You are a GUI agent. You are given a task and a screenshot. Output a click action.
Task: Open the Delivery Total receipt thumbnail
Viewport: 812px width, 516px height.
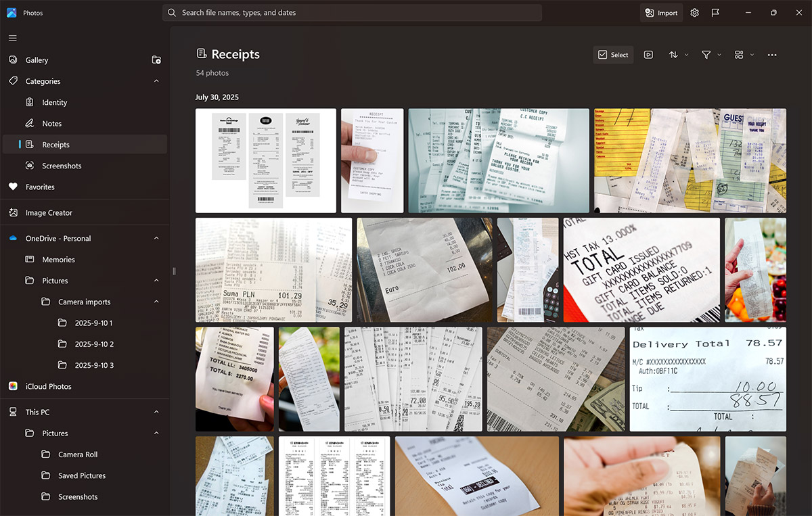coord(708,379)
